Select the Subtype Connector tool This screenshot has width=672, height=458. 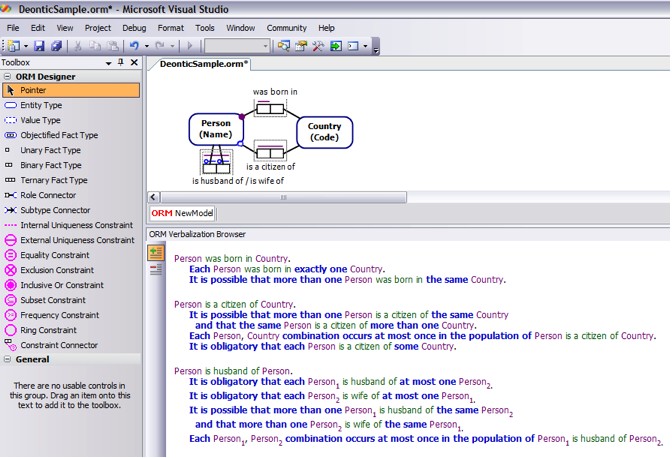pos(71,210)
